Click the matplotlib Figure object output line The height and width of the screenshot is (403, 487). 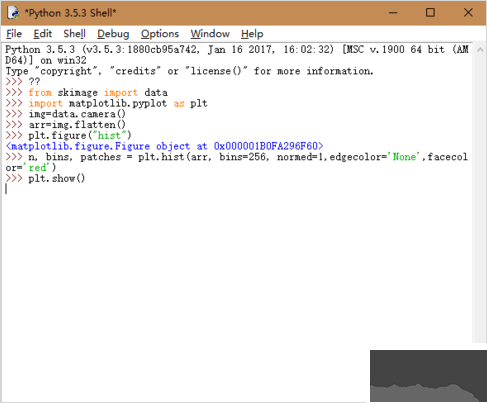[x=164, y=146]
